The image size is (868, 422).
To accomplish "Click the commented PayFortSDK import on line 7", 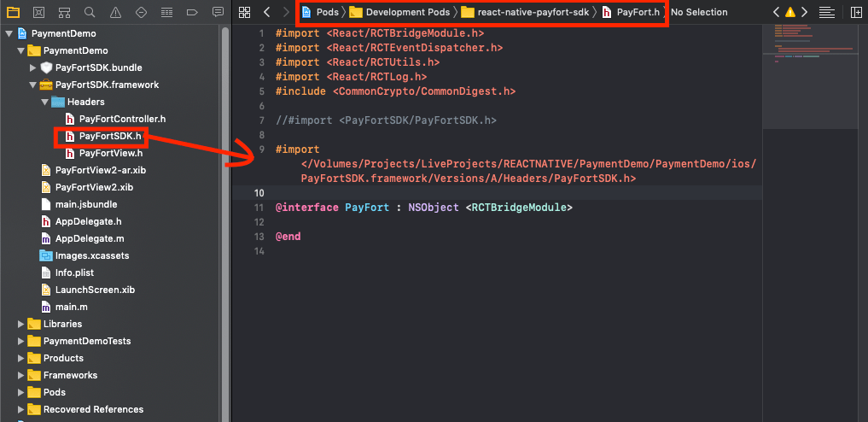I will pos(386,120).
